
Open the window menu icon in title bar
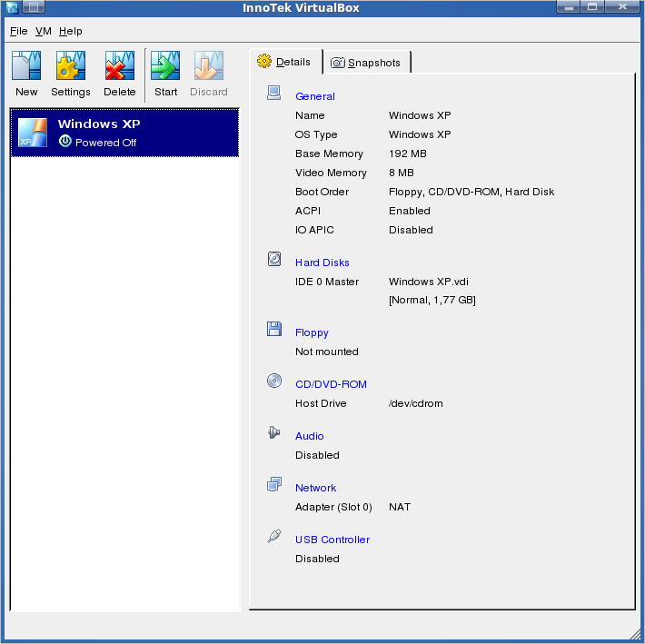[12, 8]
